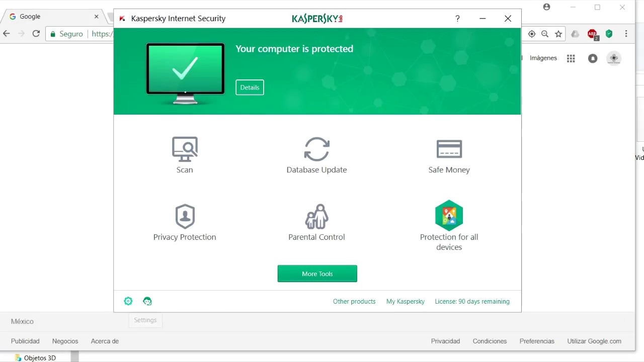This screenshot has height=362, width=644.
Task: Open the Chrome three-dot menu
Action: pyautogui.click(x=626, y=34)
